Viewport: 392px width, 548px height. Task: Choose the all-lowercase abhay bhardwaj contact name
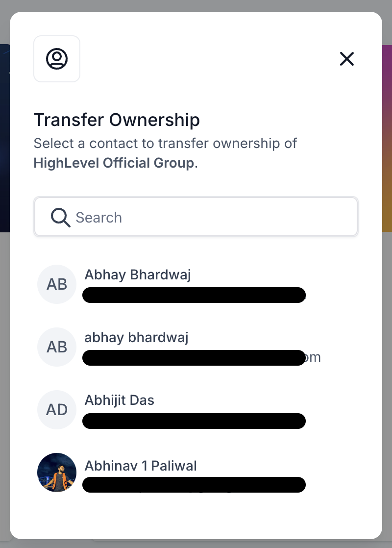[x=136, y=337]
